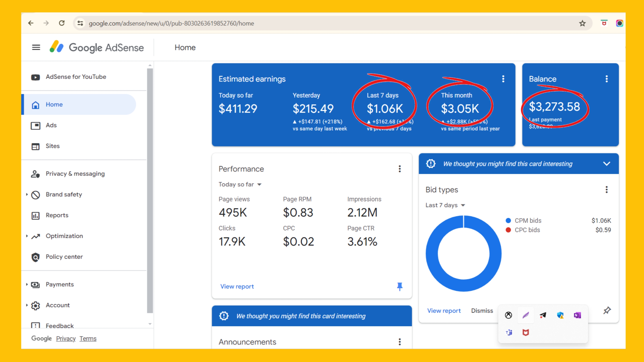Collapse the interesting card banner chevron
The height and width of the screenshot is (362, 644).
pos(607,164)
